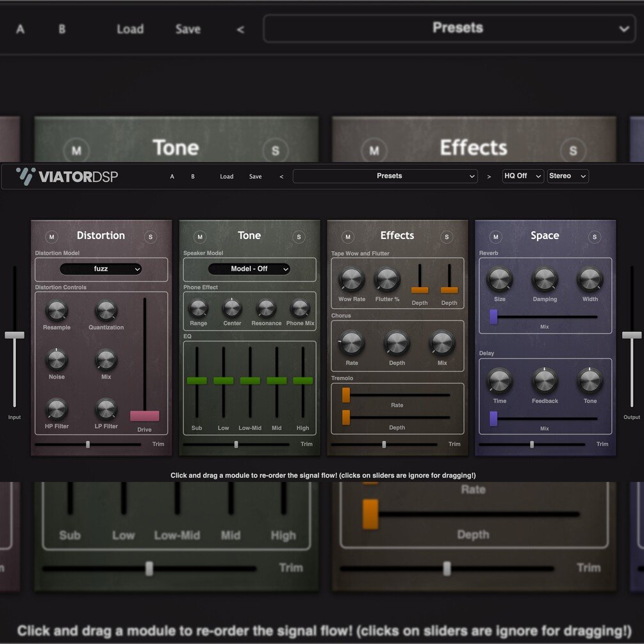Screen dimensions: 644x644
Task: Click the Phone Mix knob
Action: 300,308
